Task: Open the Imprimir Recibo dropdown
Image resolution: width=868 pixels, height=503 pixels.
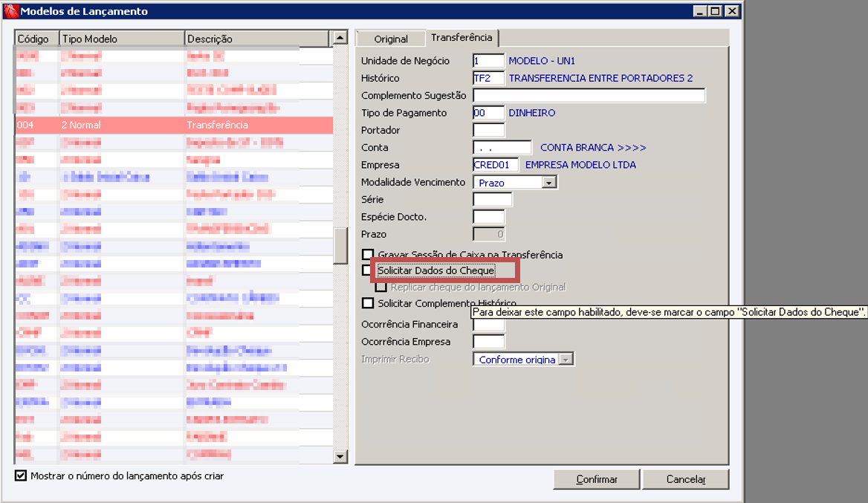Action: point(566,359)
